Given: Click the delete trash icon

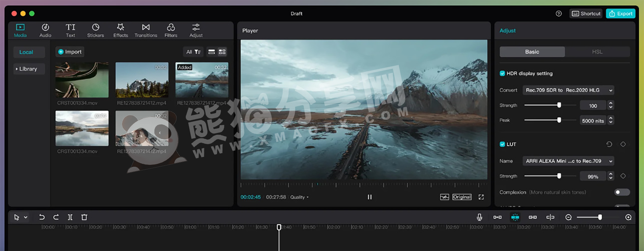Looking at the screenshot, I should tap(84, 217).
